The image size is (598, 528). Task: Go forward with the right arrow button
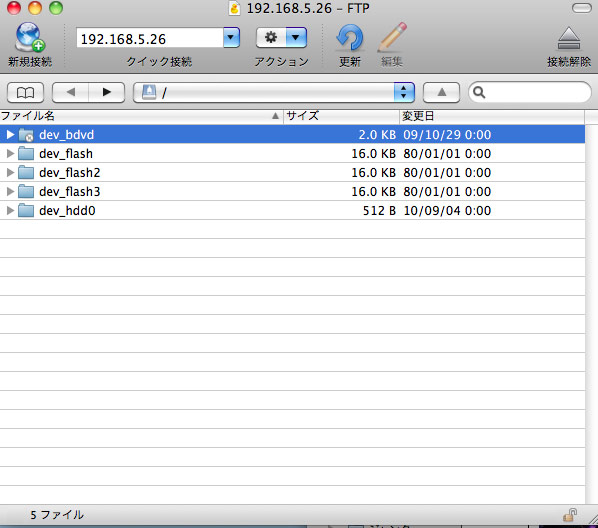pyautogui.click(x=107, y=93)
